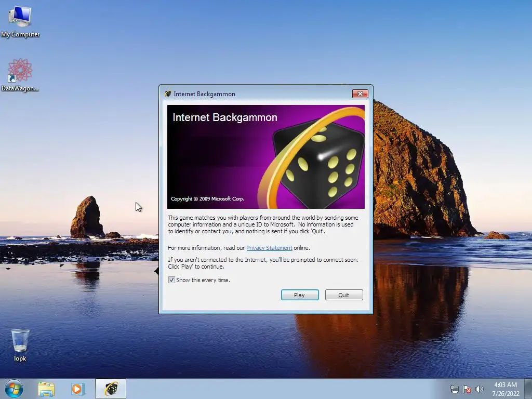Select the DataWagon desktop shortcut

pos(20,75)
